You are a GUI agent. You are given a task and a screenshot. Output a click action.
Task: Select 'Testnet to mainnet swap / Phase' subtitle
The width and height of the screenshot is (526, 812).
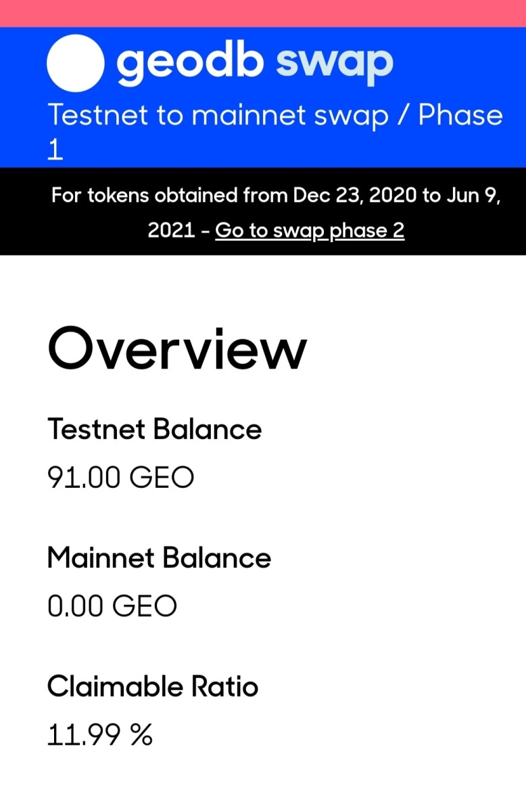coord(275,116)
